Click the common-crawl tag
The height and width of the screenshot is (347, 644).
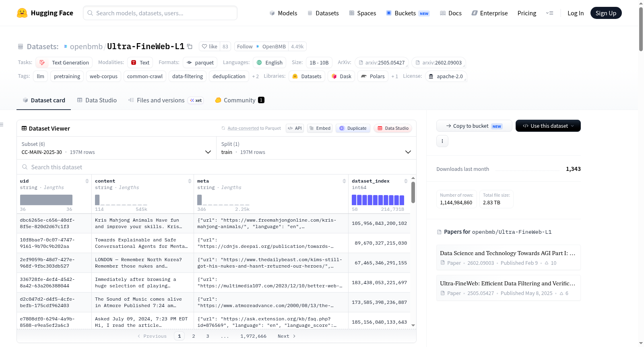click(145, 76)
